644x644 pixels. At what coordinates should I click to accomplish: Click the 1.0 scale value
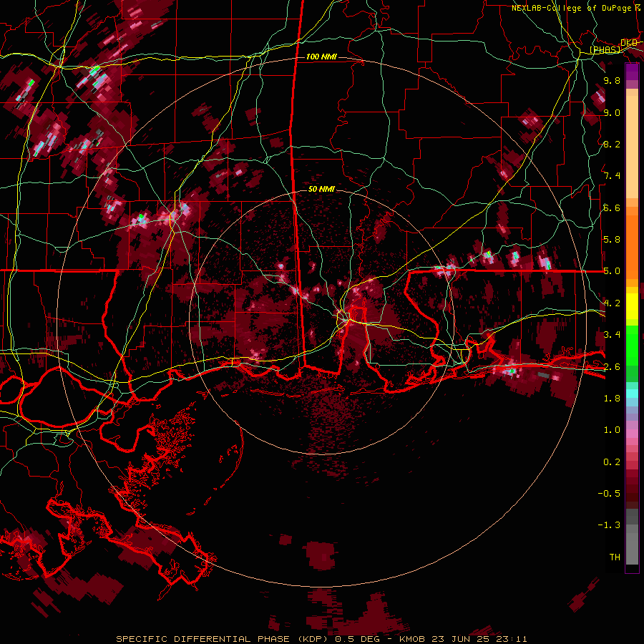click(x=612, y=430)
